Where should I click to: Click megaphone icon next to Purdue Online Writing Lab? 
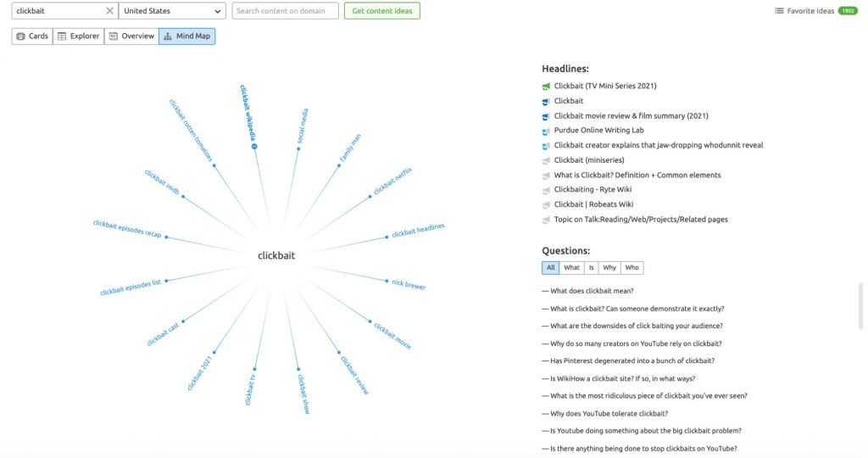(x=547, y=131)
